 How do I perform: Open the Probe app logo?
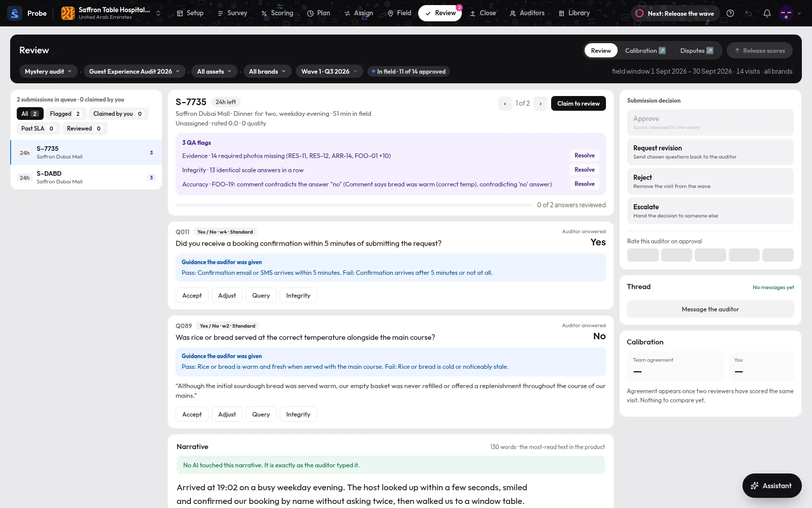tap(15, 13)
